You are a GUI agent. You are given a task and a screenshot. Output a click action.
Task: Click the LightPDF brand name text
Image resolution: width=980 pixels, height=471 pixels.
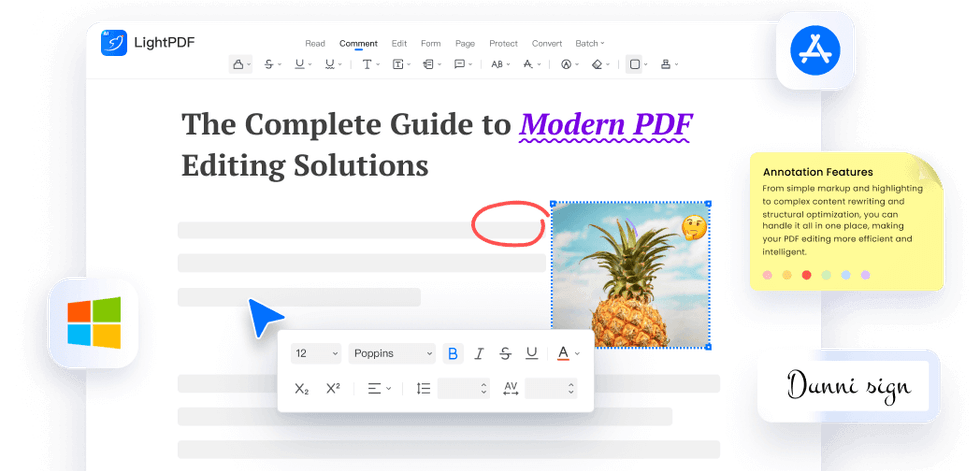tap(164, 42)
